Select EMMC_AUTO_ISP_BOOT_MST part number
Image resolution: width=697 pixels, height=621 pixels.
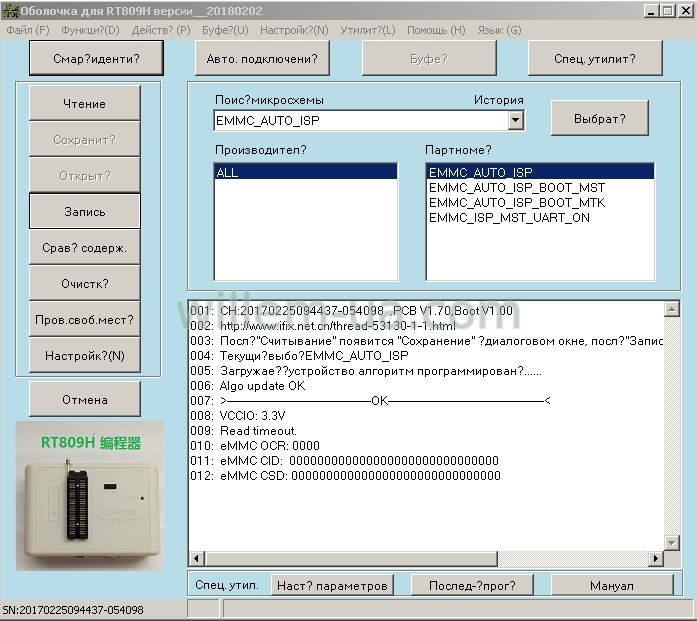[x=517, y=188]
